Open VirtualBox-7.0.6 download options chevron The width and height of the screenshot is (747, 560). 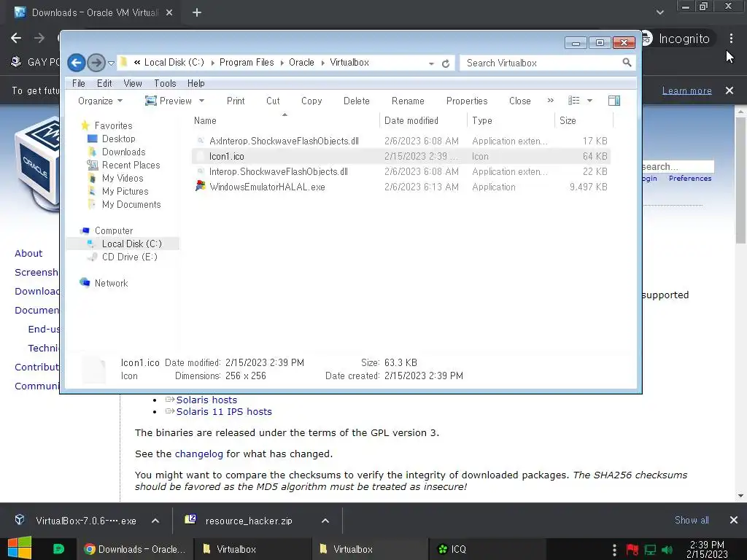tap(155, 521)
